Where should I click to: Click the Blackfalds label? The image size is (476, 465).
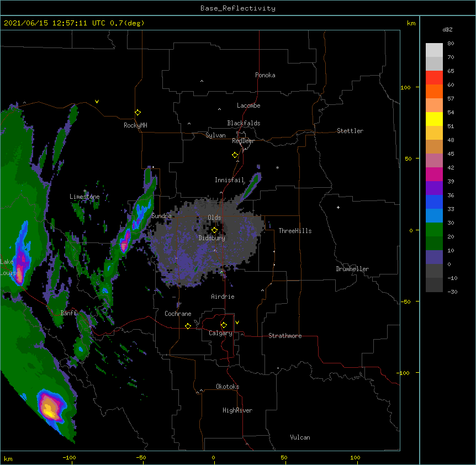click(x=244, y=123)
